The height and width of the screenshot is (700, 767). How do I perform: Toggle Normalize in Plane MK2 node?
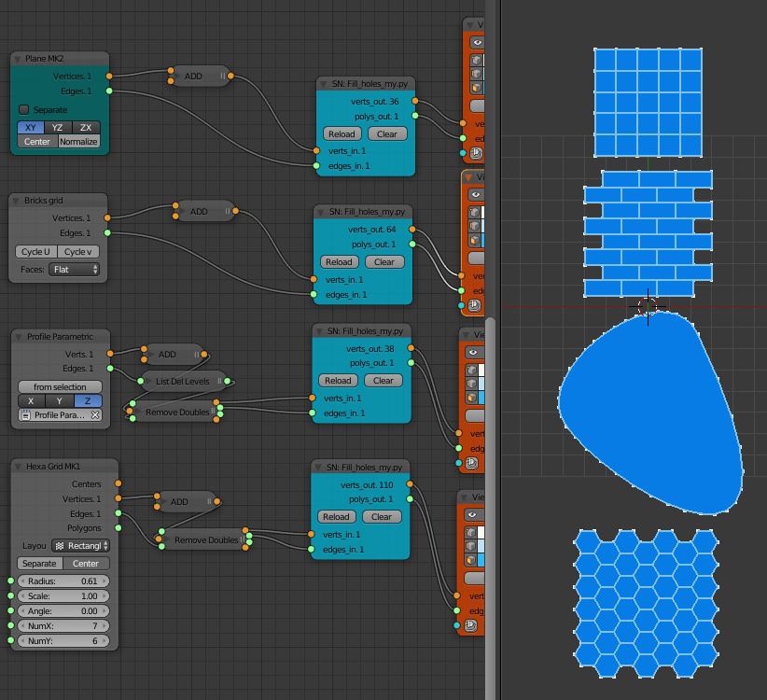click(78, 141)
